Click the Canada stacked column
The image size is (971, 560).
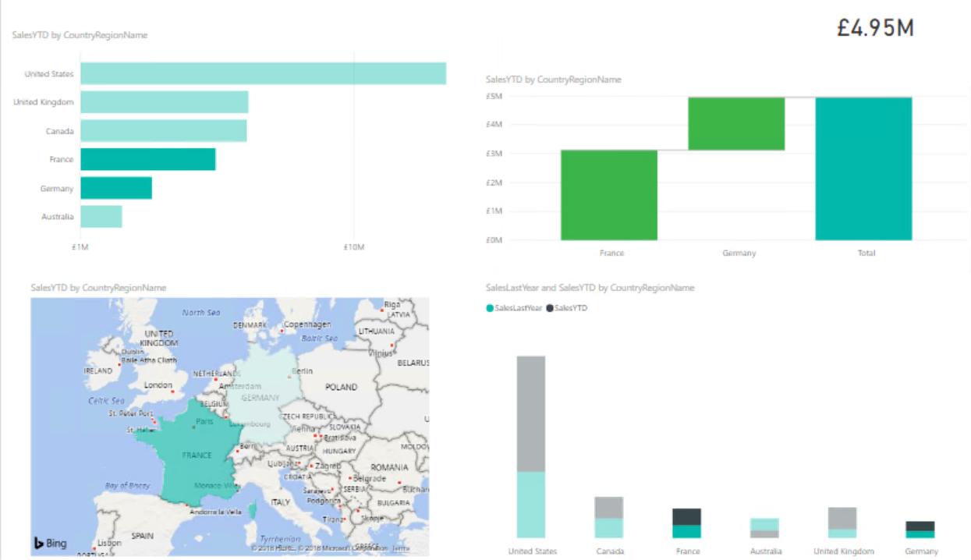coord(608,516)
